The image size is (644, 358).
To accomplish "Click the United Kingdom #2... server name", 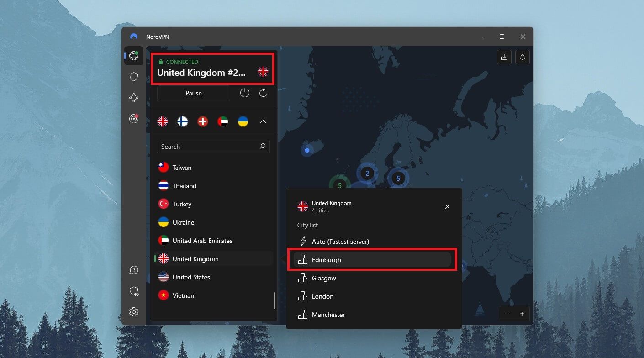I will (x=201, y=73).
